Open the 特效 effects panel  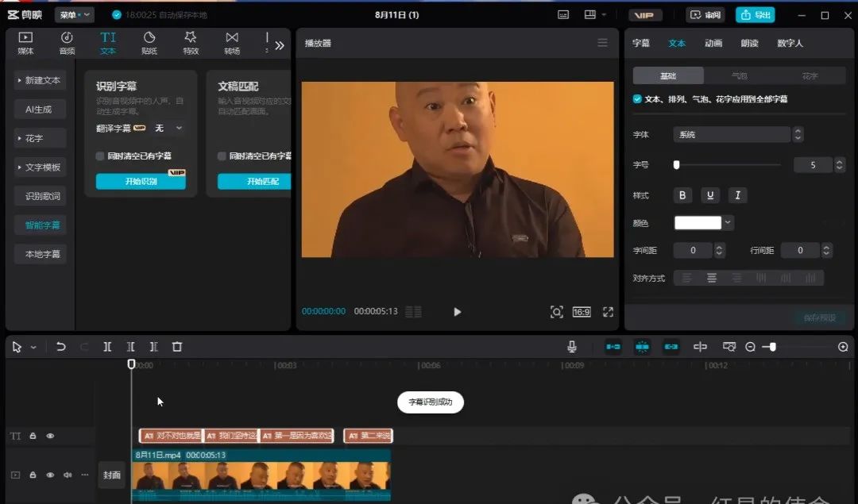pyautogui.click(x=191, y=43)
